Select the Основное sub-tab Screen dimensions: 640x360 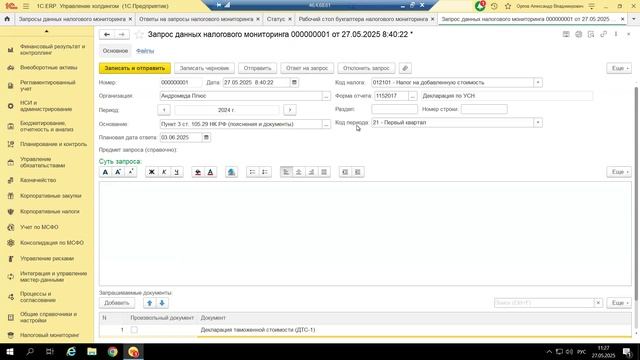pyautogui.click(x=115, y=51)
